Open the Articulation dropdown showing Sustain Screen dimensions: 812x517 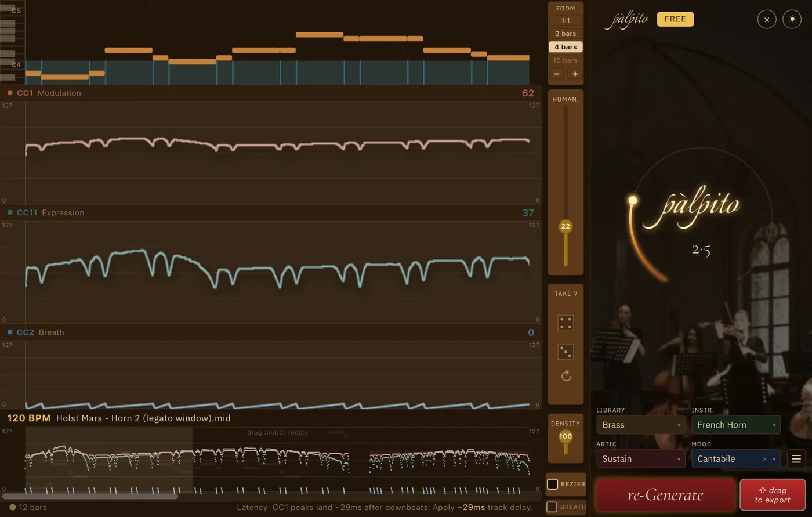pyautogui.click(x=640, y=459)
